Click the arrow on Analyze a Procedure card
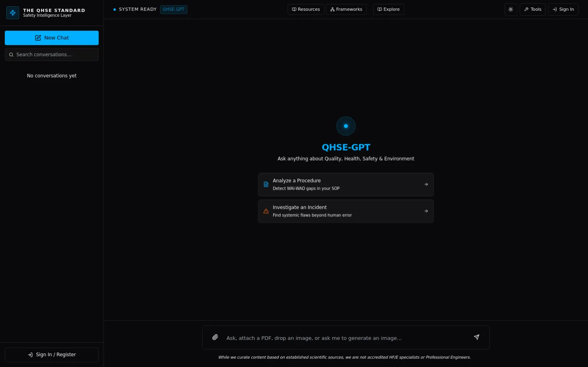Viewport: 588px width, 367px height. click(426, 184)
